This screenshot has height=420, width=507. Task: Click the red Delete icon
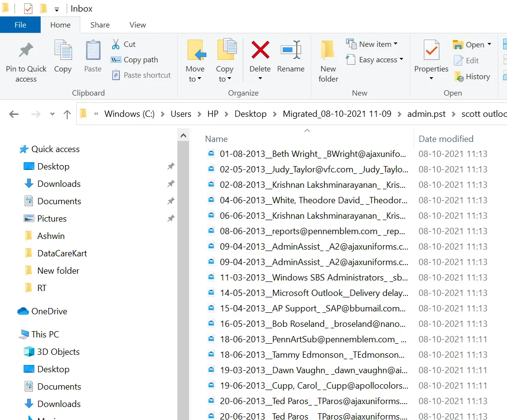(260, 50)
